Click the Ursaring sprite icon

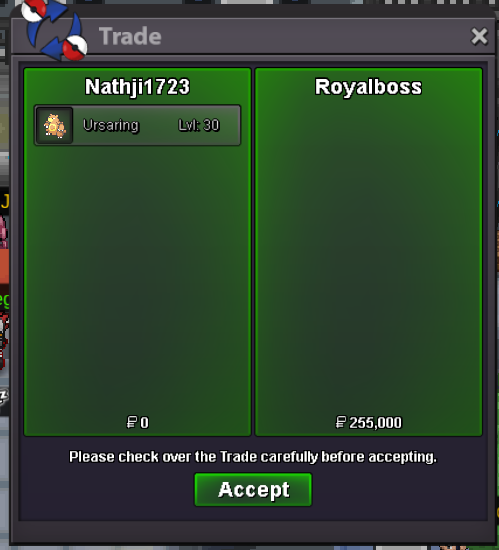55,125
